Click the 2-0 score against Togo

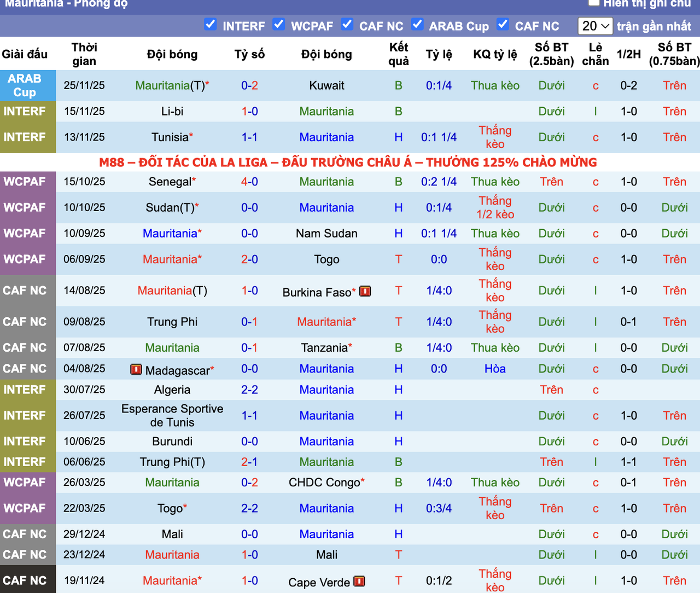[249, 259]
